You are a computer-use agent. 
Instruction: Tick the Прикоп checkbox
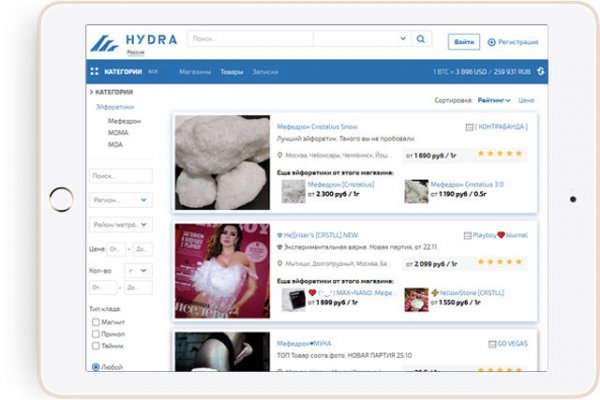tap(96, 333)
